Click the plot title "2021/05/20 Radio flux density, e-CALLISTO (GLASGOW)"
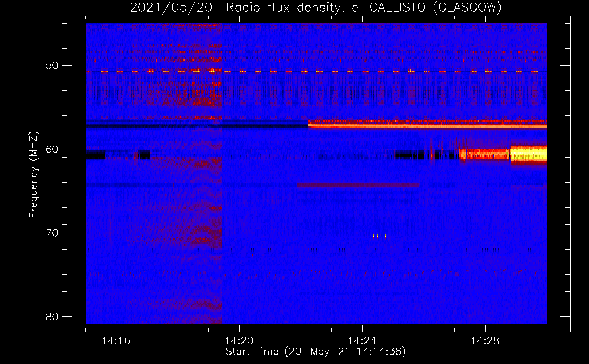The width and height of the screenshot is (589, 364). 316,7
